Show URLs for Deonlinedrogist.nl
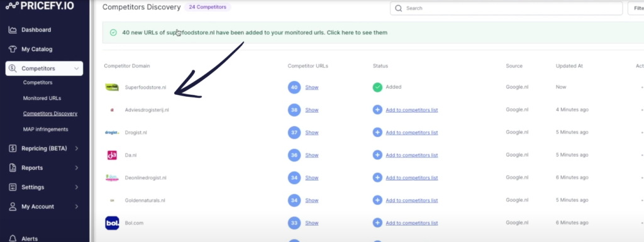Viewport: 644px width, 242px height. pos(312,178)
